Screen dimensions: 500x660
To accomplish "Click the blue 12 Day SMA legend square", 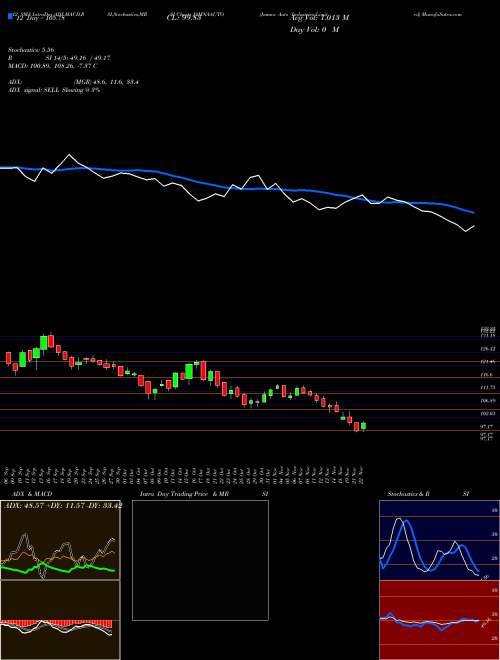I will point(11,16).
